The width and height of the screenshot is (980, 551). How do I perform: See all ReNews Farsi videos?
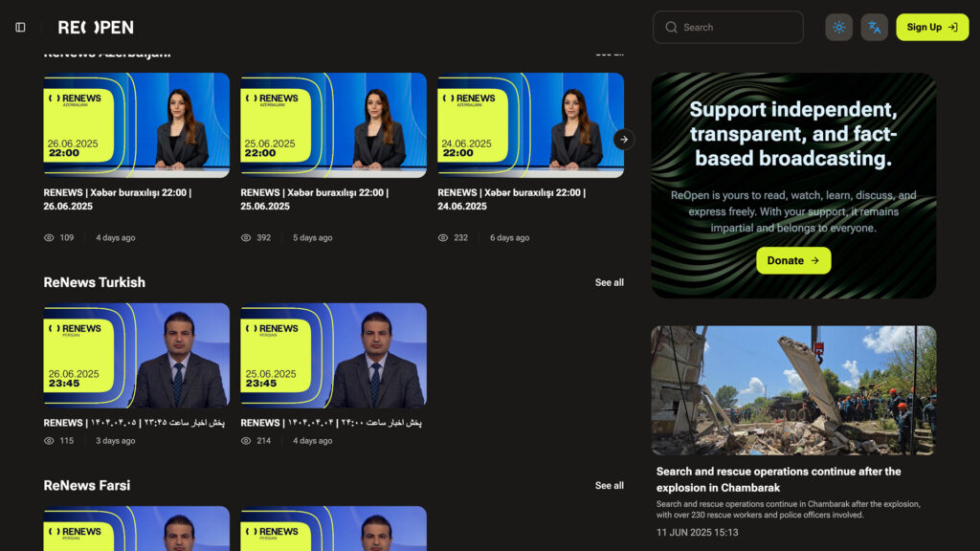coord(610,486)
